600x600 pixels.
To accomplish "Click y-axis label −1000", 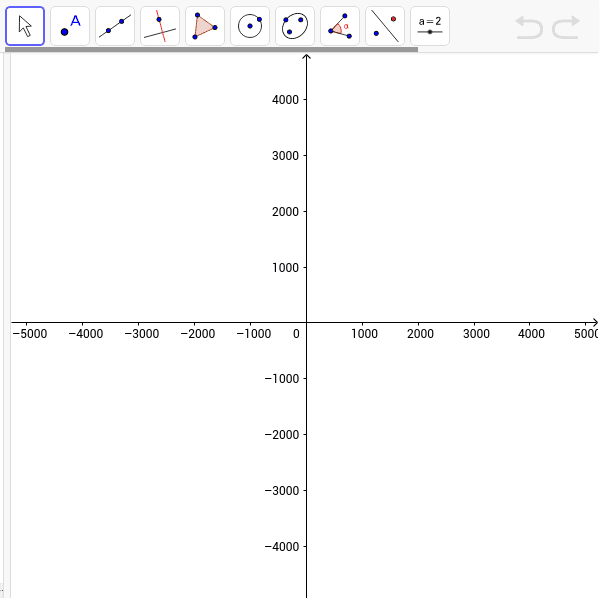I will tap(282, 379).
